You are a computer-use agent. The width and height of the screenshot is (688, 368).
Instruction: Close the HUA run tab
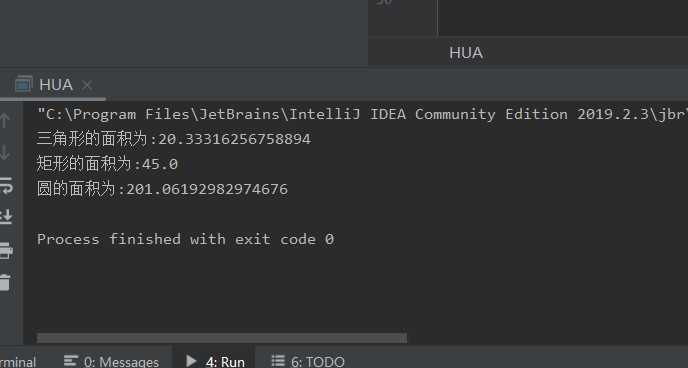click(x=87, y=85)
